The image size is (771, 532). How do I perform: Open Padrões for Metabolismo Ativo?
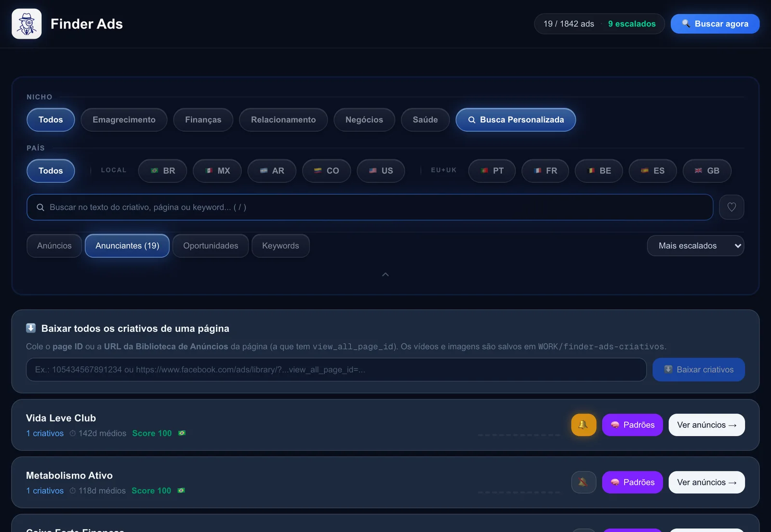(x=632, y=482)
